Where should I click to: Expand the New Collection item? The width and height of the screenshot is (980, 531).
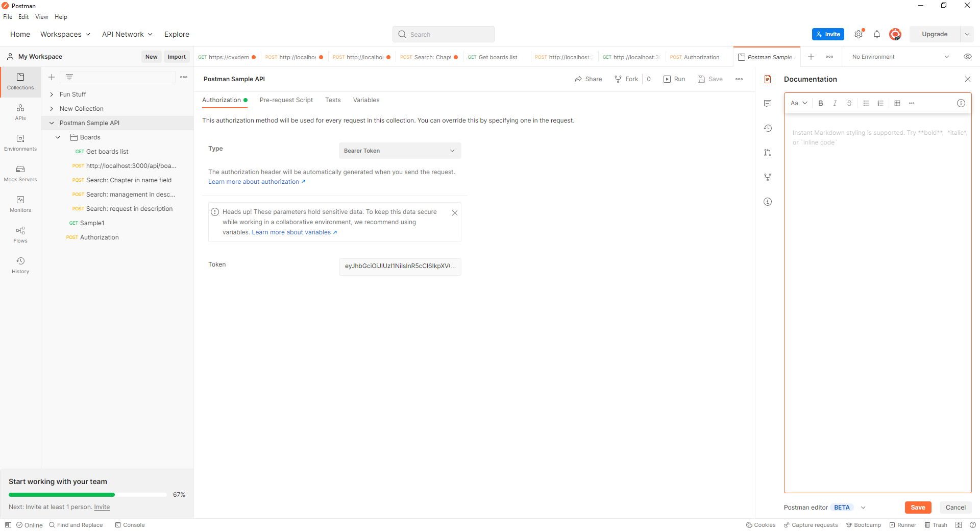click(52, 109)
